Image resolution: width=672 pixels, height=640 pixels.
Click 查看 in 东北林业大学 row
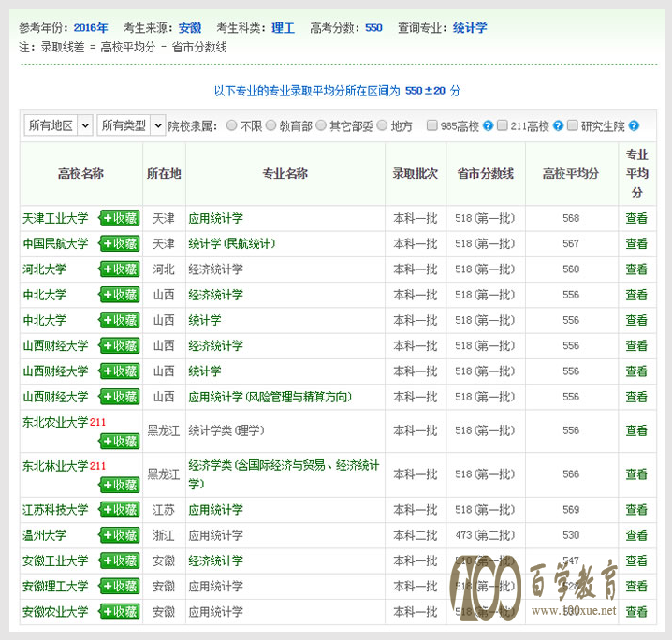tap(636, 474)
